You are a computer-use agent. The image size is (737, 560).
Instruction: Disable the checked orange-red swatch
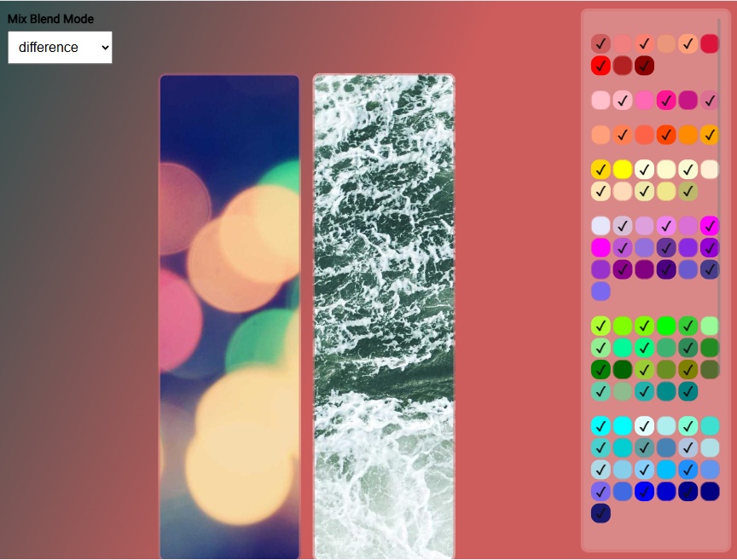pyautogui.click(x=666, y=135)
